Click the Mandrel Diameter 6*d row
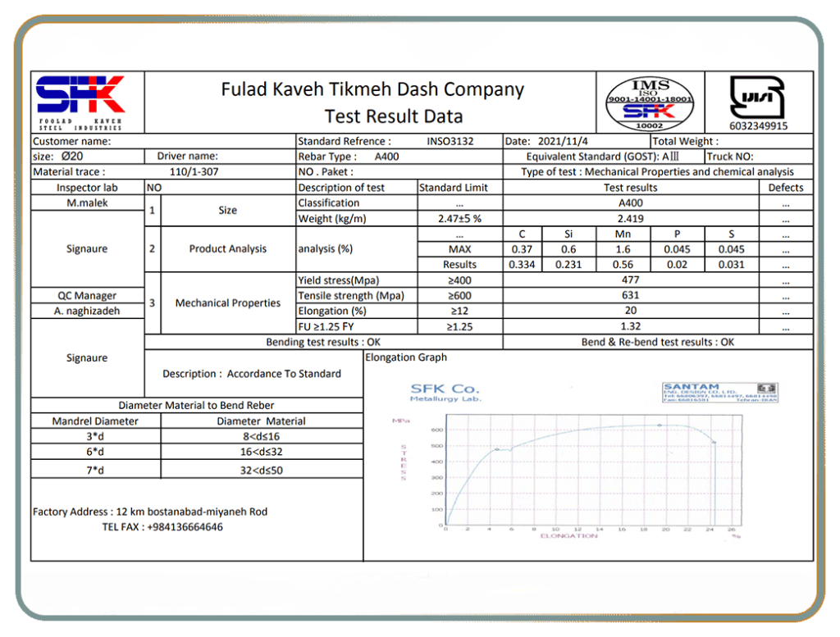This screenshot has width=840, height=637. (95, 453)
